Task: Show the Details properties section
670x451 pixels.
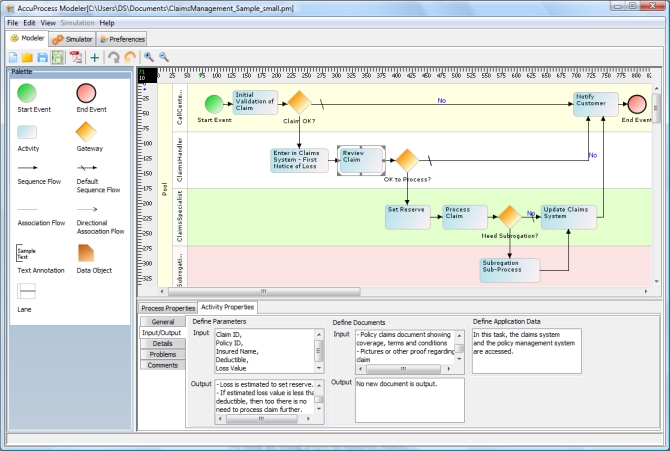Action: pos(163,344)
